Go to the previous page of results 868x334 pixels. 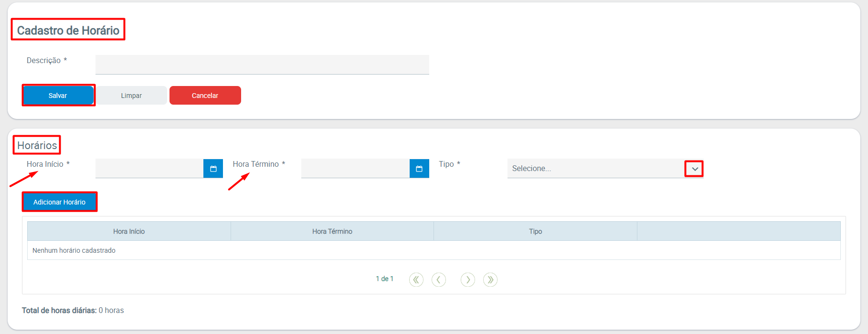pos(438,280)
